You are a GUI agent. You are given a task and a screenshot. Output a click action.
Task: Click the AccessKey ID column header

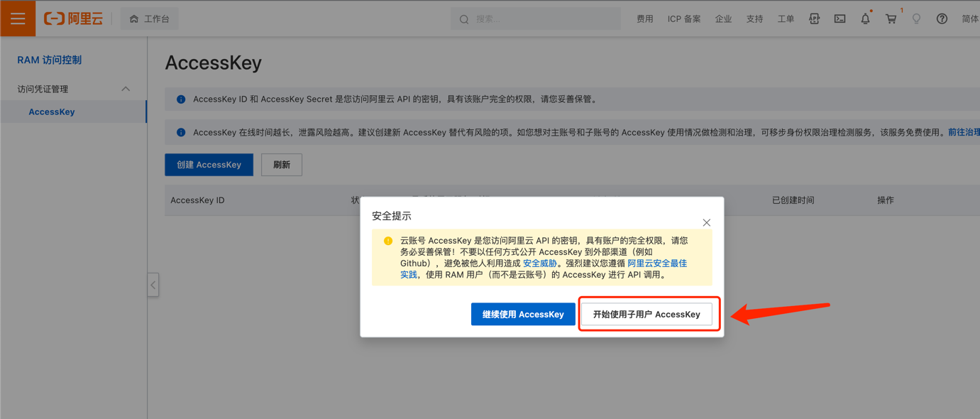197,200
